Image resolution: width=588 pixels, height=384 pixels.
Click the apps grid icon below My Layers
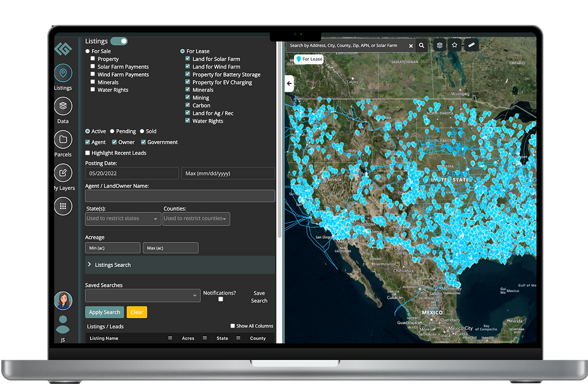(x=63, y=207)
